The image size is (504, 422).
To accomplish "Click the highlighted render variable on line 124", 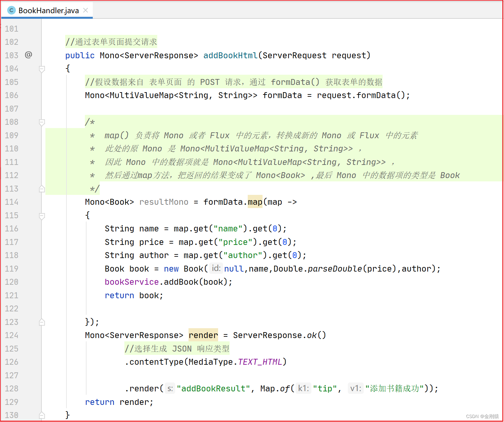I will pyautogui.click(x=203, y=335).
